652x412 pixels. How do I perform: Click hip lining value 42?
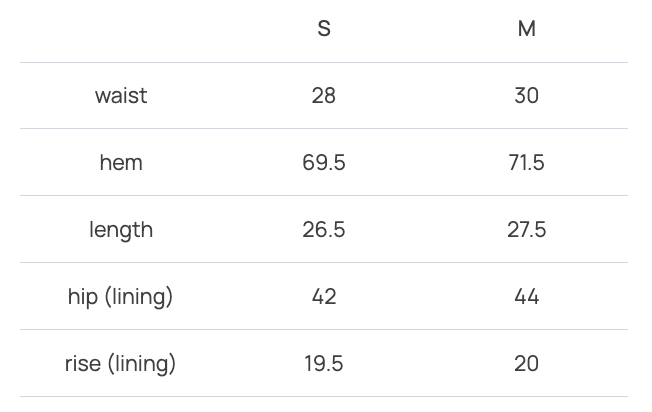pos(324,297)
